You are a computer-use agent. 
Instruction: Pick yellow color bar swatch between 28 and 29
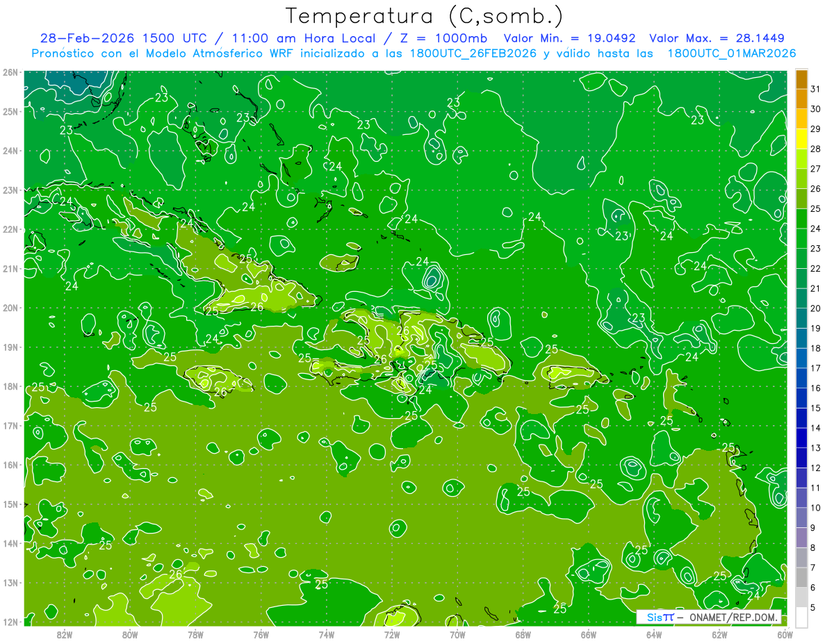802,139
